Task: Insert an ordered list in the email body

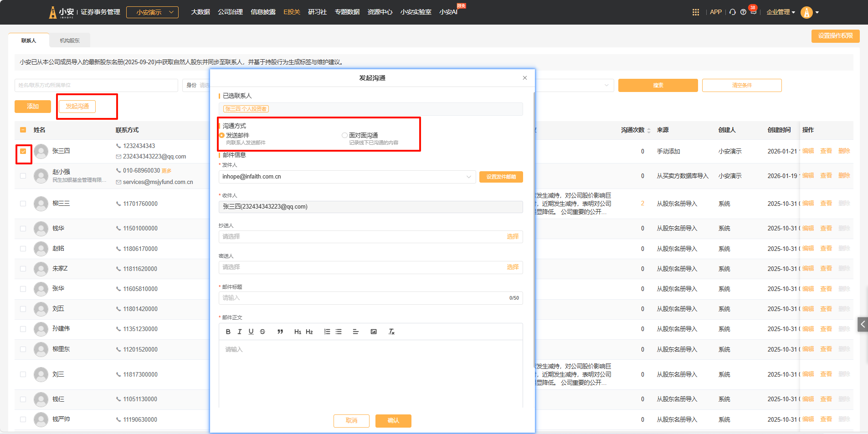Action: coord(327,332)
